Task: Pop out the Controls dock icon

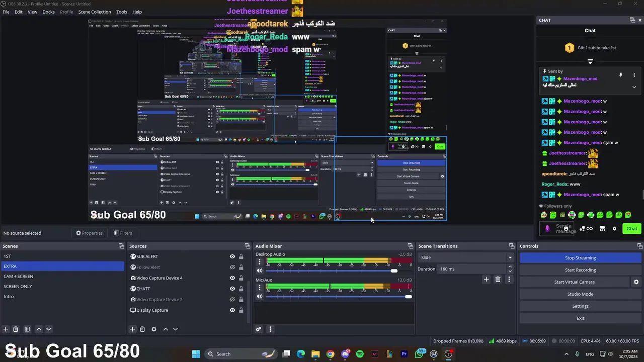Action: 639,246
